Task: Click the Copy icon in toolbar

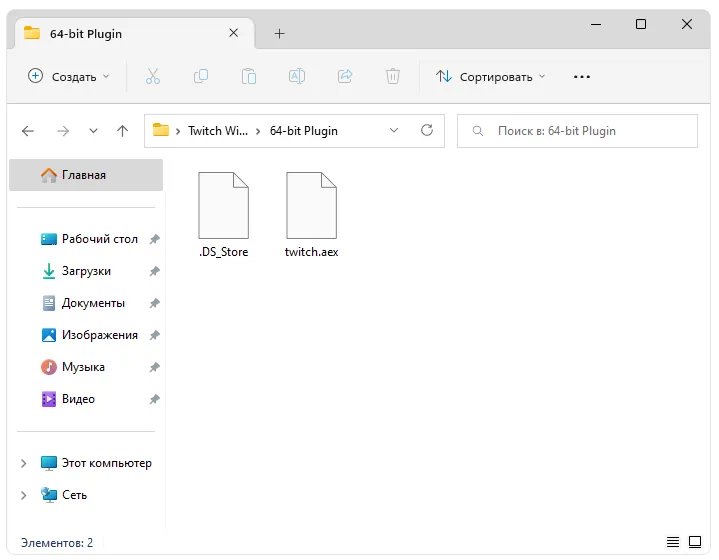Action: pyautogui.click(x=201, y=76)
